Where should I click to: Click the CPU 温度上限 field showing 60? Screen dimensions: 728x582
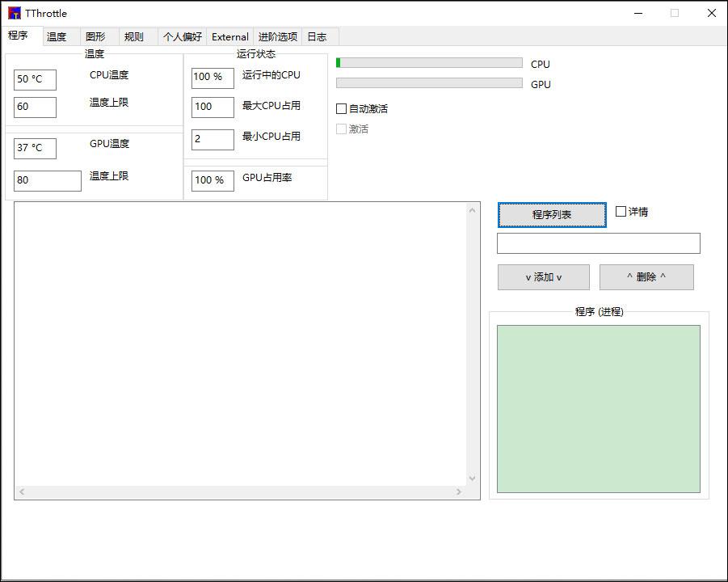point(36,108)
